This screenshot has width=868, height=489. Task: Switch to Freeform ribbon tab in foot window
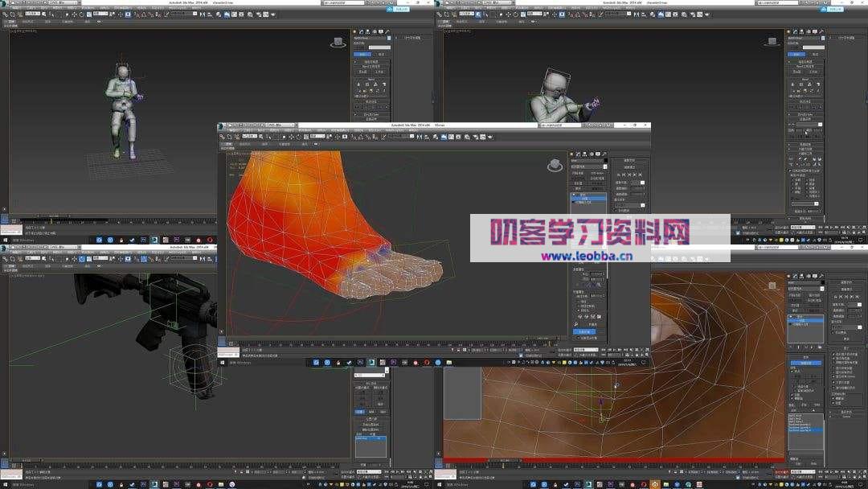click(245, 145)
